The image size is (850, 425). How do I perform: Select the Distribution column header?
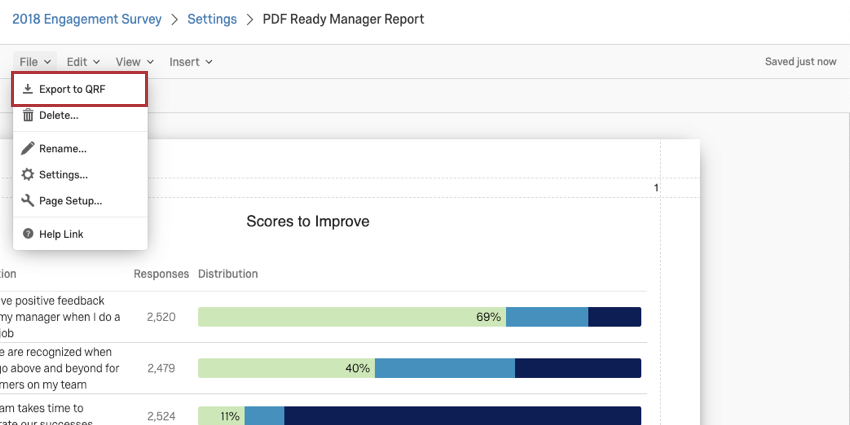(228, 274)
